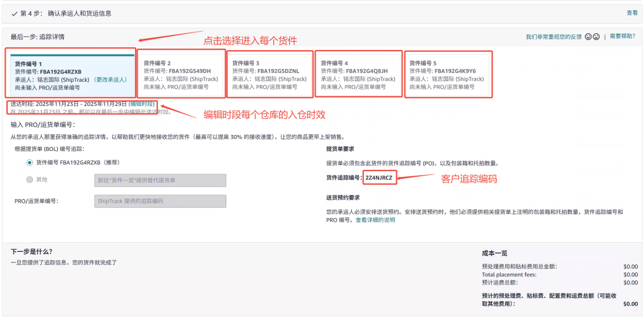644x317 pixels.
Task: Open the 货件编号 1 shipment tab
Action: tap(72, 74)
